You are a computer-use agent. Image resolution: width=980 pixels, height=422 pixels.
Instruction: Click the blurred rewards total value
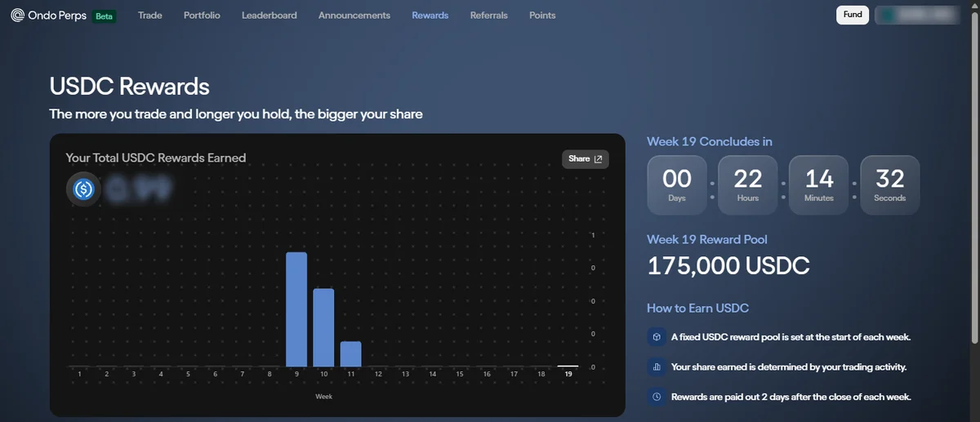pos(140,190)
